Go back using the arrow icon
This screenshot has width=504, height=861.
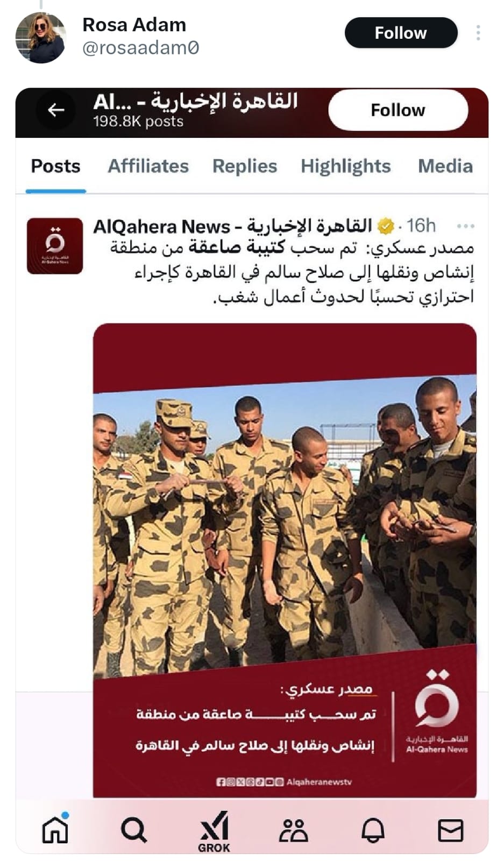pos(56,110)
